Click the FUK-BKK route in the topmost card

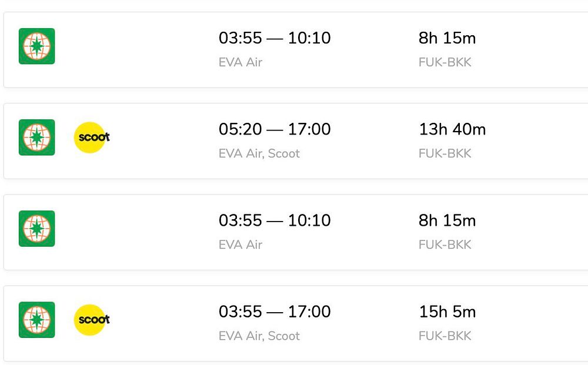click(445, 62)
